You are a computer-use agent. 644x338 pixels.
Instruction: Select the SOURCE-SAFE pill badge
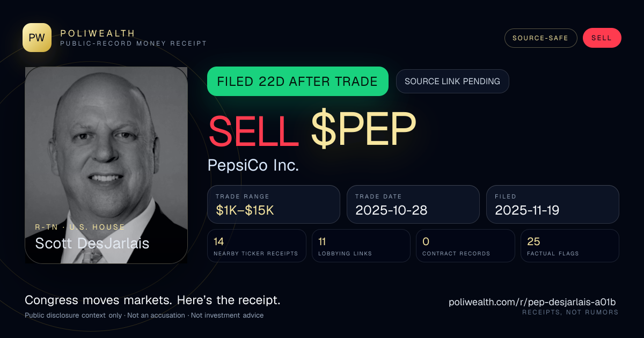point(540,38)
